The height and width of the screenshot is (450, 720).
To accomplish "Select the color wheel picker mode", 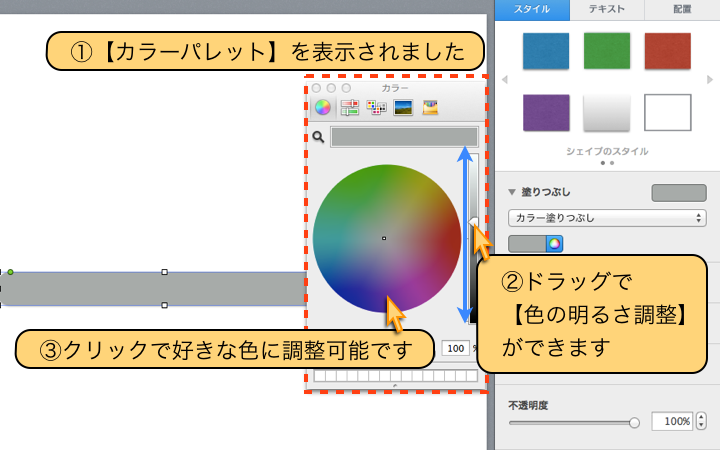I will coord(323,108).
